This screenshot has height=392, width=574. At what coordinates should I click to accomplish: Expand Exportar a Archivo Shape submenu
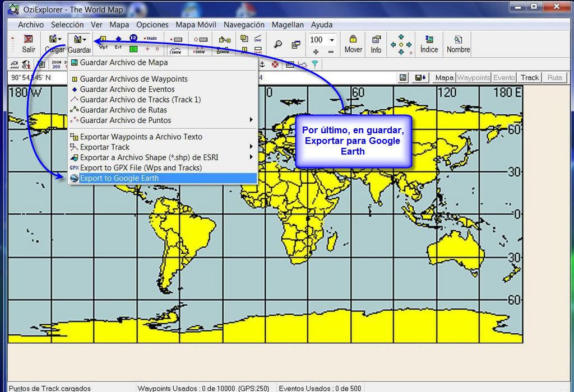coord(163,157)
